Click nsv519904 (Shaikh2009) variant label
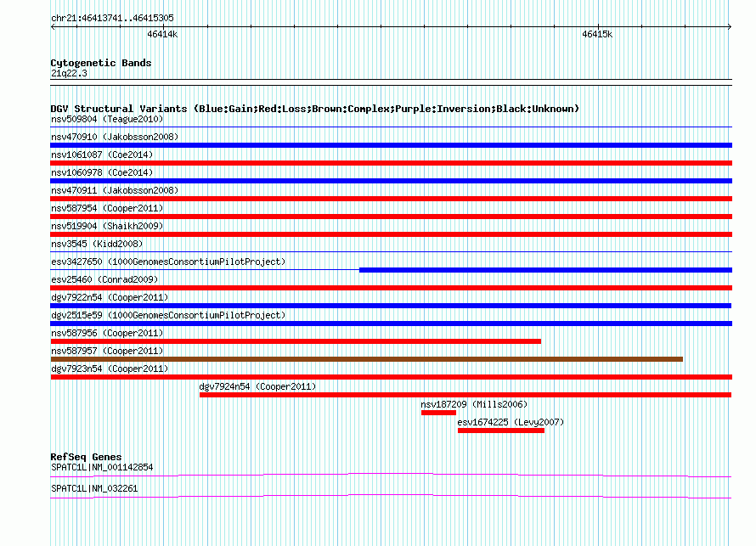Screen dimensions: 756x546 (107, 227)
